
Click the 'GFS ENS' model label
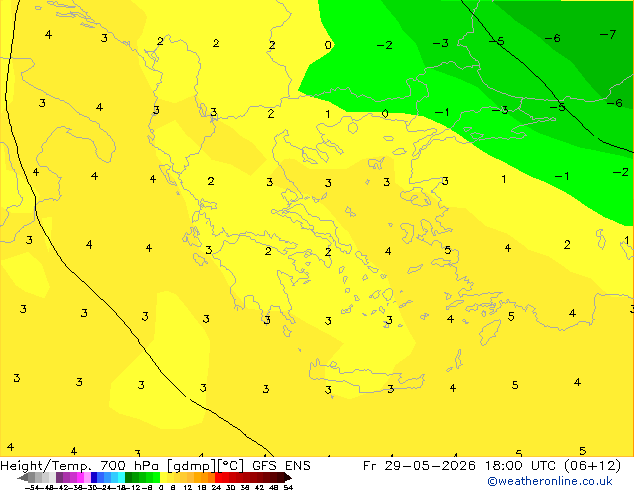click(281, 466)
